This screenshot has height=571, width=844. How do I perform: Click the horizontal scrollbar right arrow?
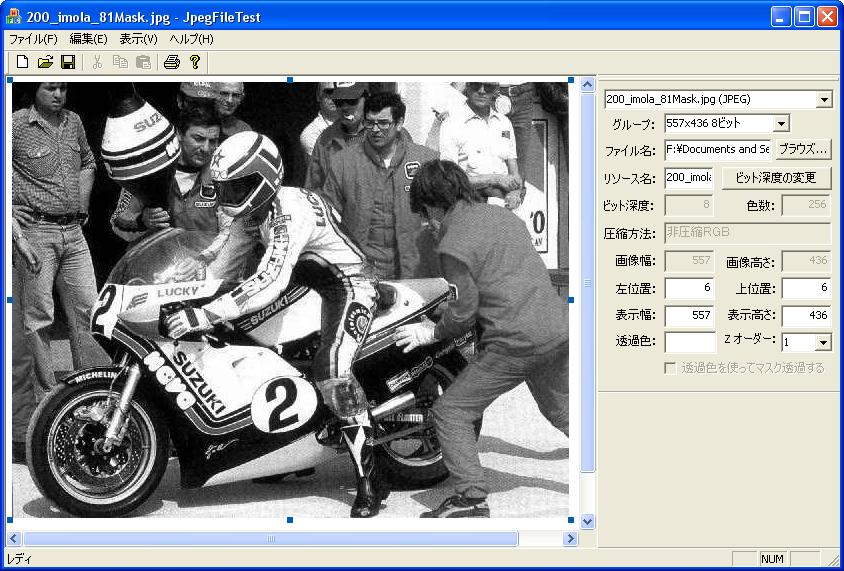pyautogui.click(x=570, y=538)
